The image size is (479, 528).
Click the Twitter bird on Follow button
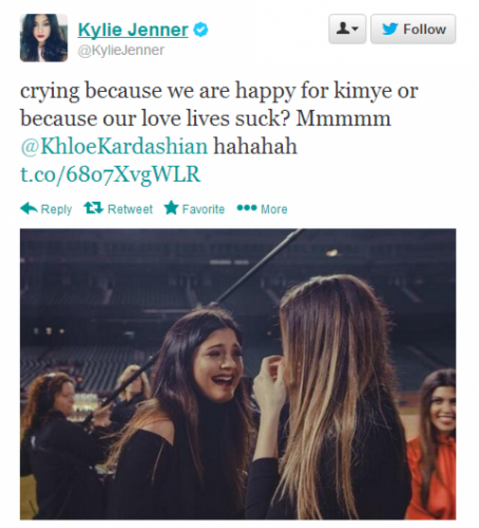(390, 29)
